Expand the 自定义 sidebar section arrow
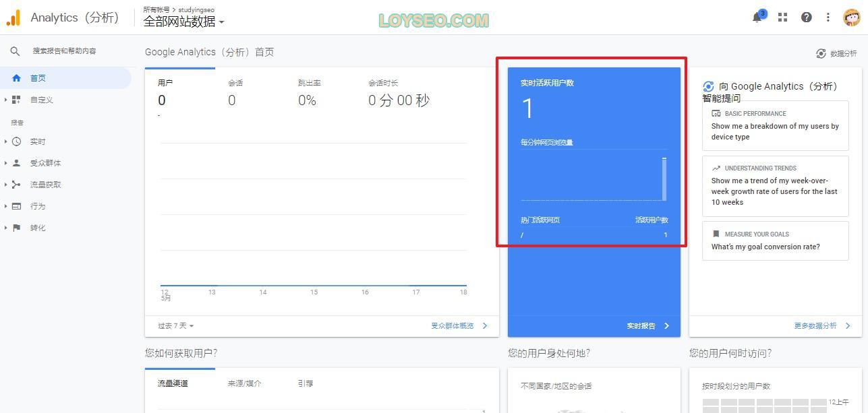 pyautogui.click(x=5, y=100)
